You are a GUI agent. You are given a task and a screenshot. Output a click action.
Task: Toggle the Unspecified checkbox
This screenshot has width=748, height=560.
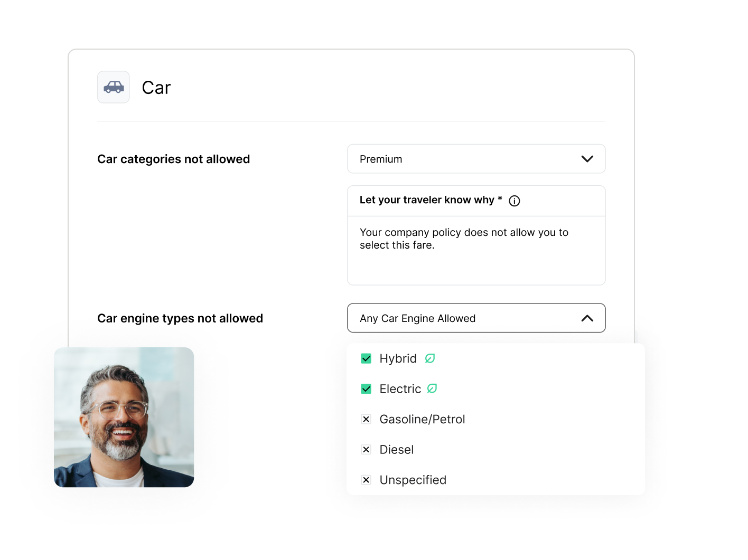(366, 480)
